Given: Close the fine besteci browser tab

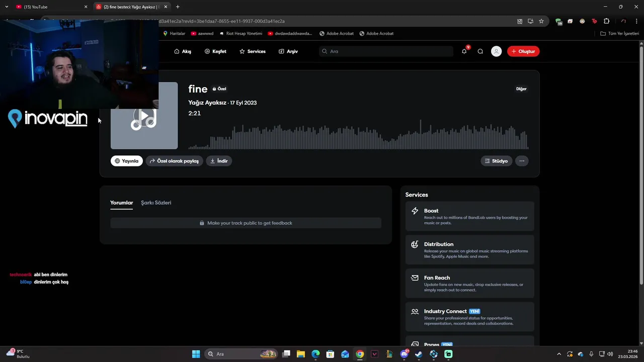Looking at the screenshot, I should (166, 7).
